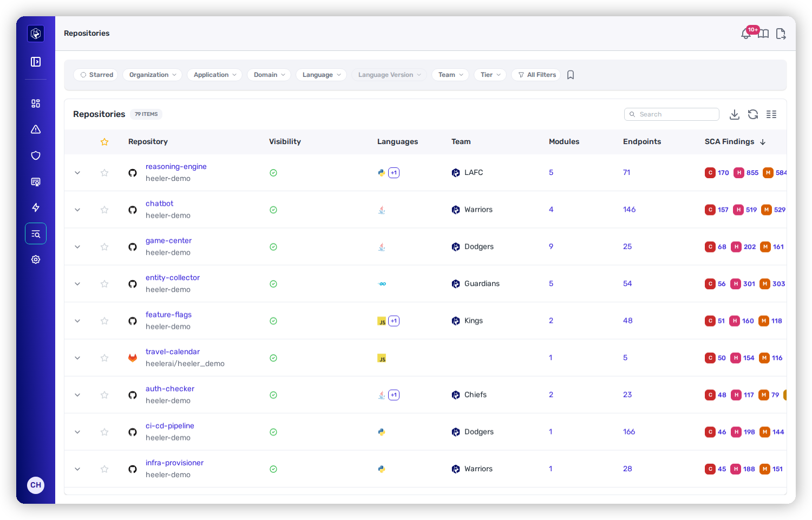Refresh the repositories table

[753, 114]
